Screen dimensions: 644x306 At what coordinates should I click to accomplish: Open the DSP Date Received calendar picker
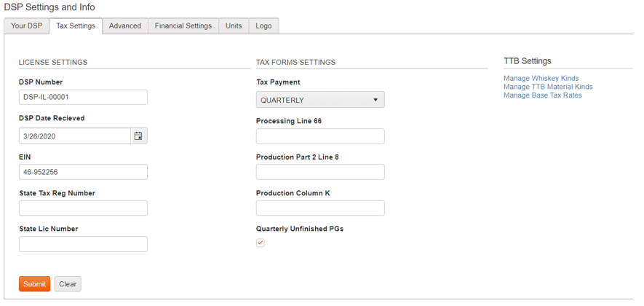pos(139,136)
